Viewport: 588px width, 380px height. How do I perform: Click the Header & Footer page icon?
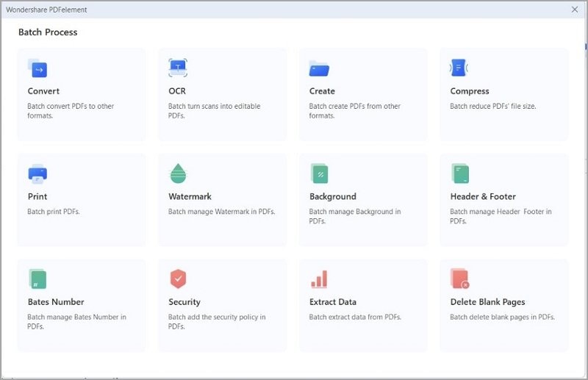pos(460,173)
